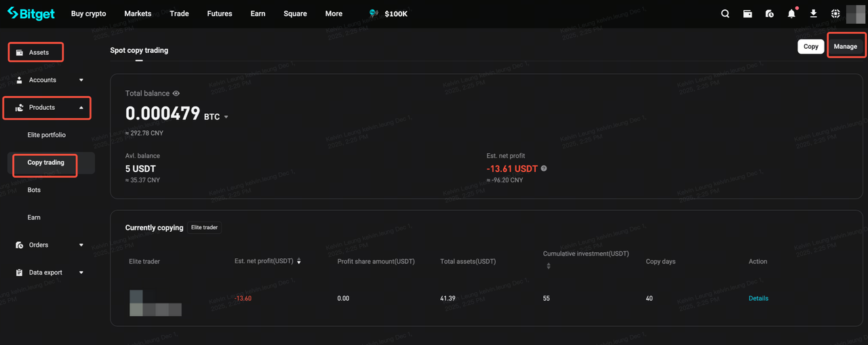This screenshot has width=868, height=345.
Task: Click the 5 USDT available balance
Action: (140, 169)
